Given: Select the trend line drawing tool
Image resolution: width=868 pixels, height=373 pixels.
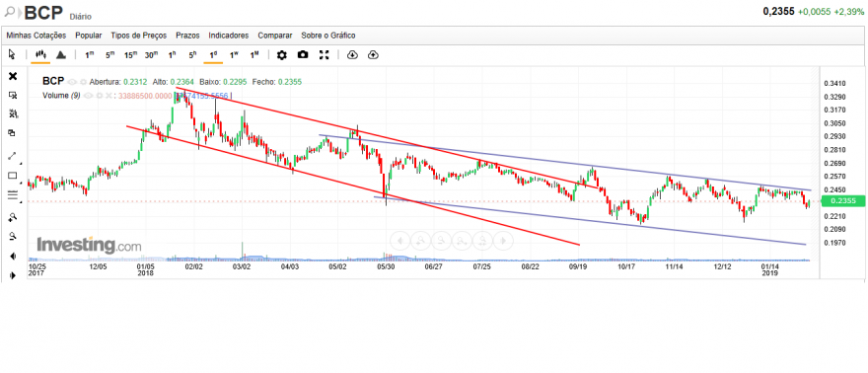Looking at the screenshot, I should click(13, 156).
